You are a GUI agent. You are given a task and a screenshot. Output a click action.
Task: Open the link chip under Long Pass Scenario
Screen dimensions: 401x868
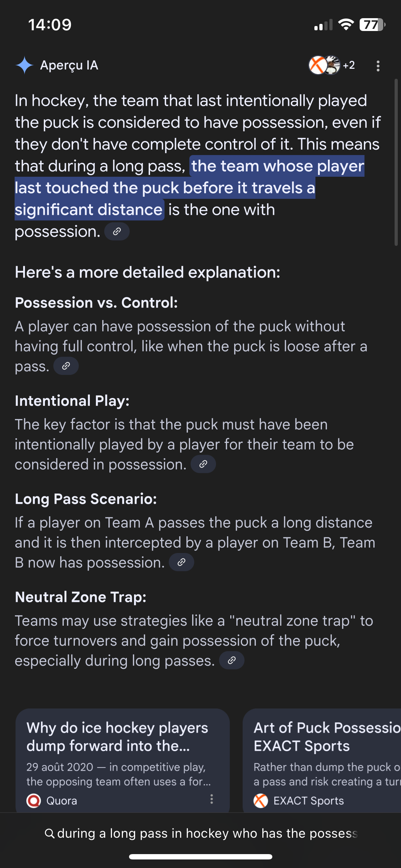pyautogui.click(x=181, y=562)
